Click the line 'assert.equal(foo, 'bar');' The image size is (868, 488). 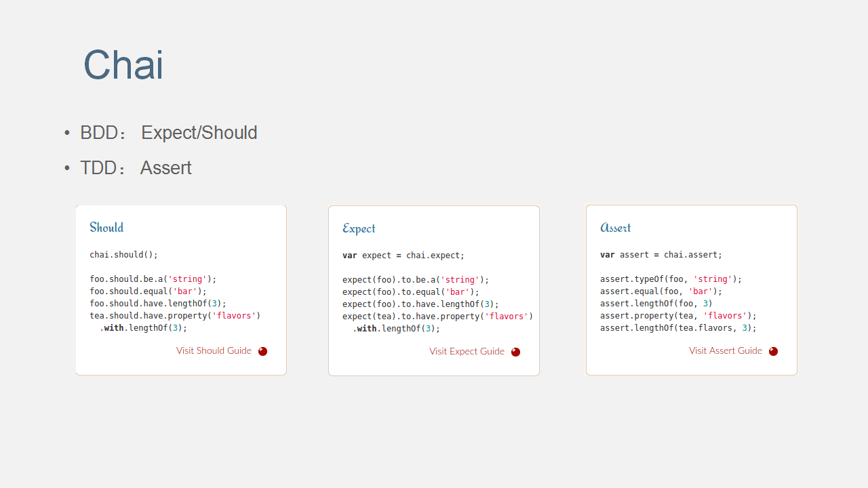[x=661, y=291]
